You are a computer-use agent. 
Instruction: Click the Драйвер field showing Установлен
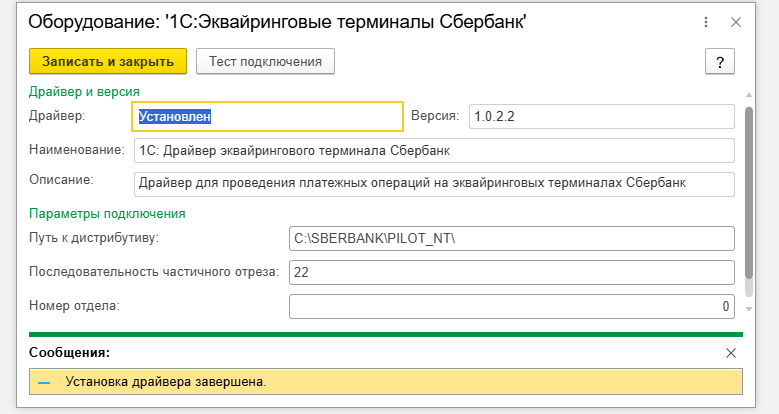[267, 116]
